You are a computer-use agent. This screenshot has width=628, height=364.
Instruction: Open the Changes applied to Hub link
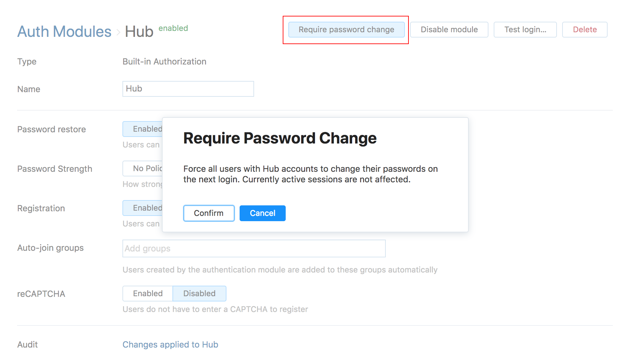[170, 345]
